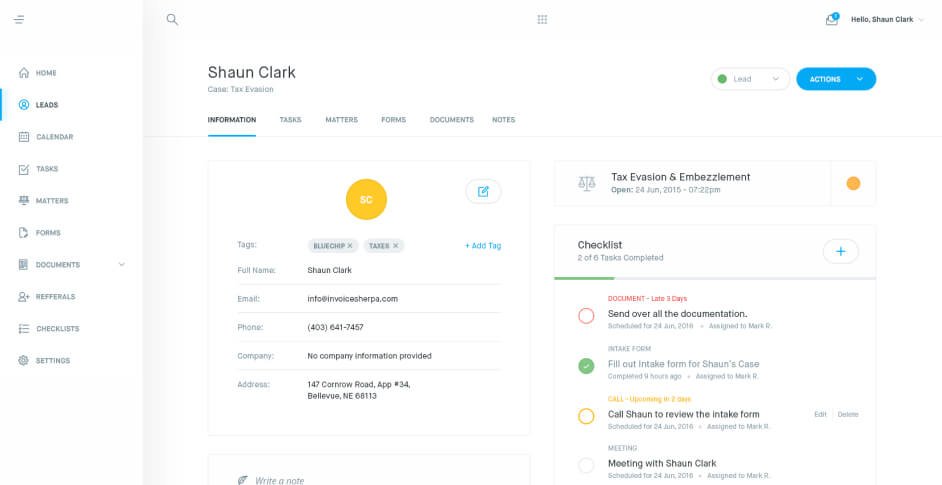Mark 'Call Shaun to review' task complete
Image resolution: width=942 pixels, height=485 pixels.
coord(586,416)
